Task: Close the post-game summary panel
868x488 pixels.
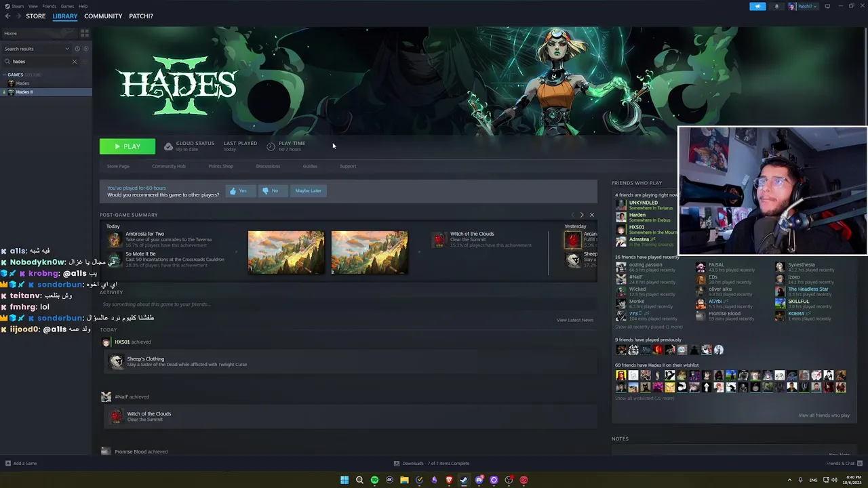Action: point(591,215)
